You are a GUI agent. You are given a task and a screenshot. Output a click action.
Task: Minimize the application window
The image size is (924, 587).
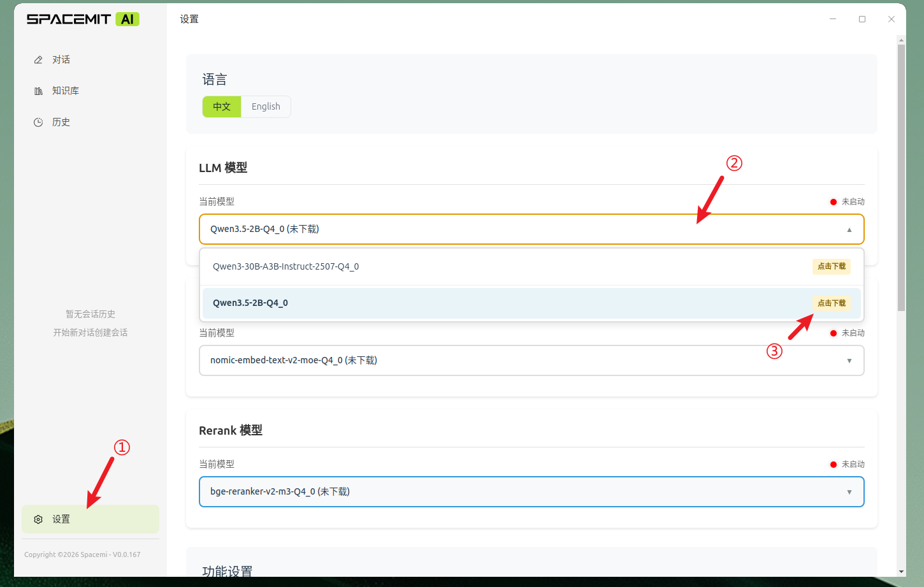[833, 19]
